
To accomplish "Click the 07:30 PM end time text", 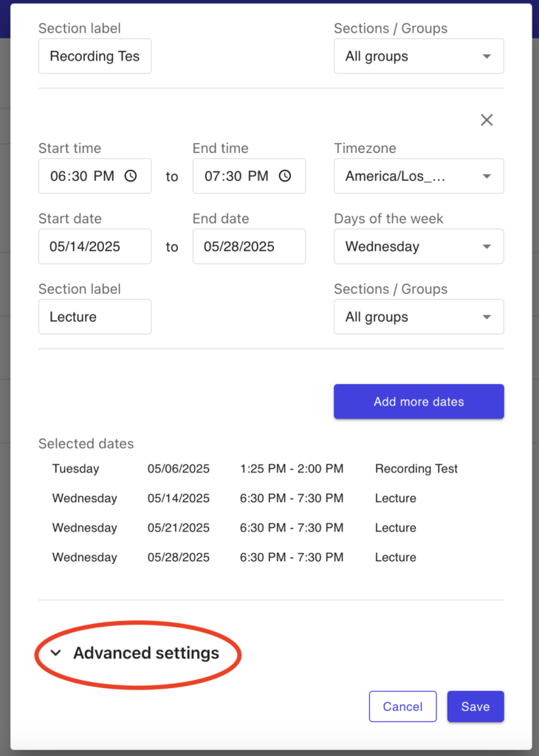I will point(236,176).
